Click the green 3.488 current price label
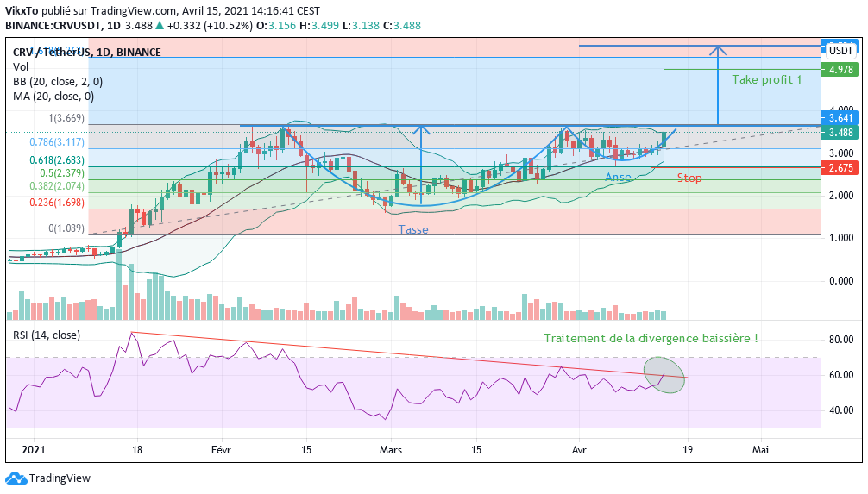Image resolution: width=868 pixels, height=494 pixels. point(840,133)
